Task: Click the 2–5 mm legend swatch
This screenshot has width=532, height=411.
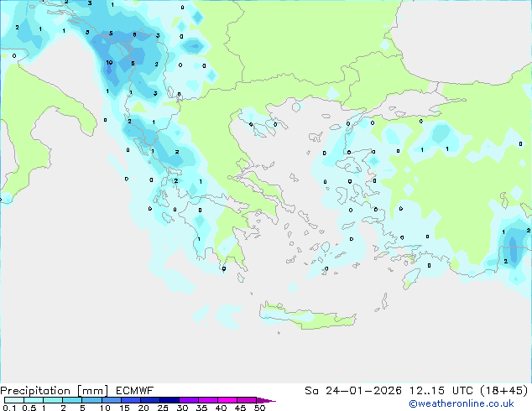Action: click(x=72, y=400)
